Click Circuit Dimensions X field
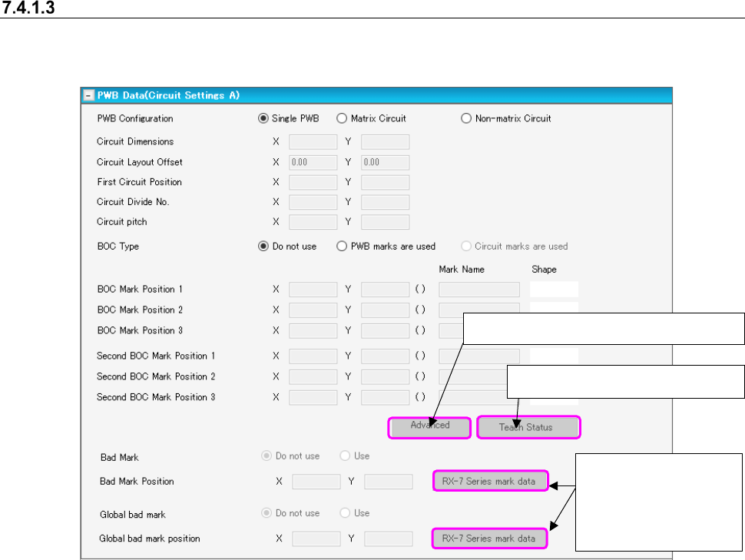The width and height of the screenshot is (745, 560). 313,141
